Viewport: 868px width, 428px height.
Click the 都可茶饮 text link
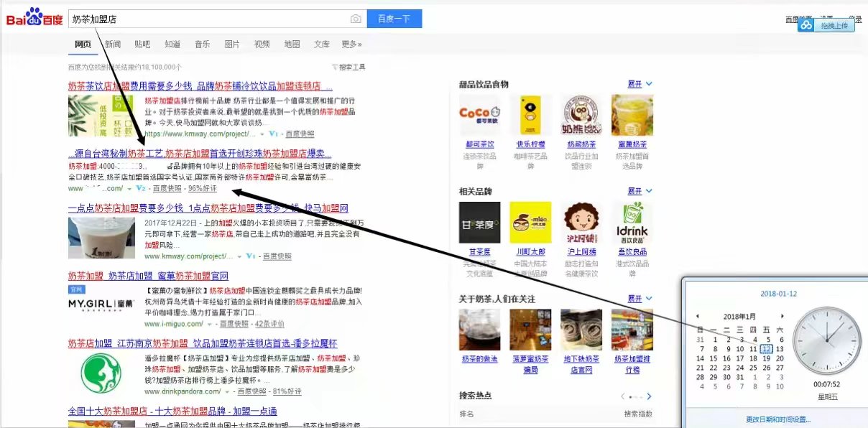tap(480, 144)
